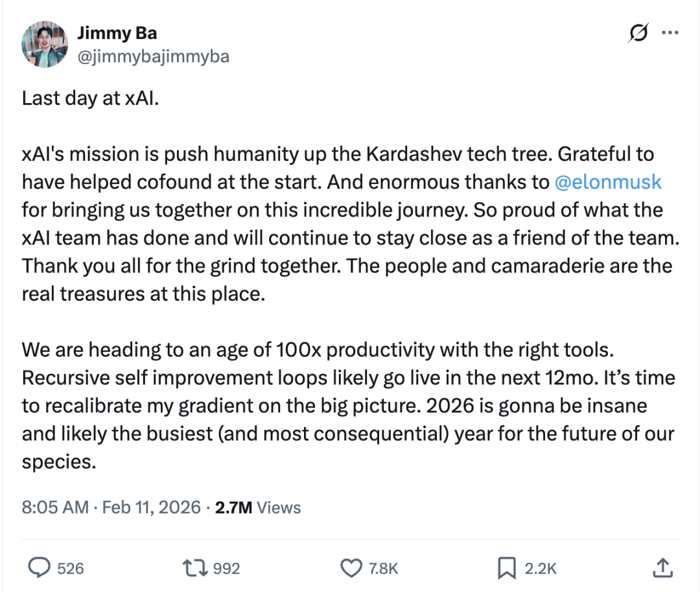This screenshot has width=700, height=592.
Task: Bookmark the post with bookmark icon
Action: point(506,569)
